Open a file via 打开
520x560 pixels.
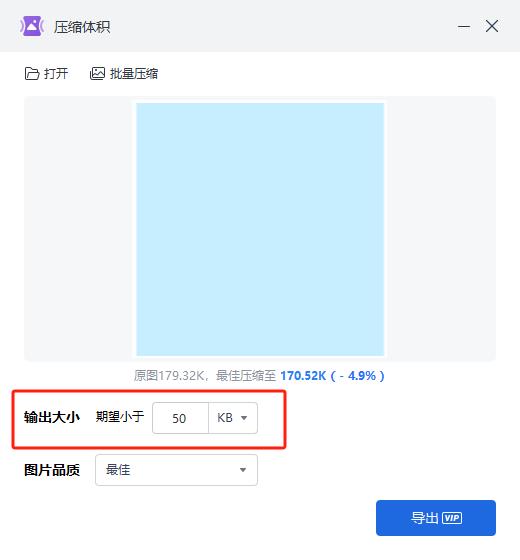pyautogui.click(x=46, y=74)
